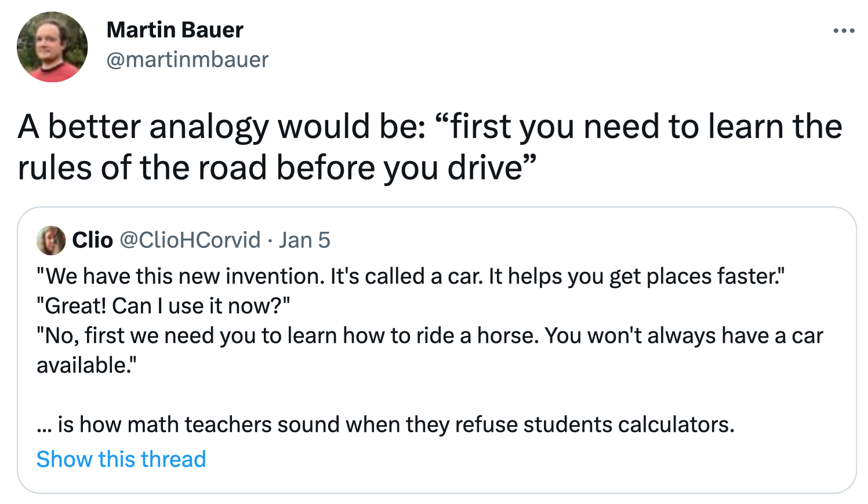Screen dimensions: 868x504
Task: Click the "Great! Can I use it now?" line
Action: click(x=163, y=306)
